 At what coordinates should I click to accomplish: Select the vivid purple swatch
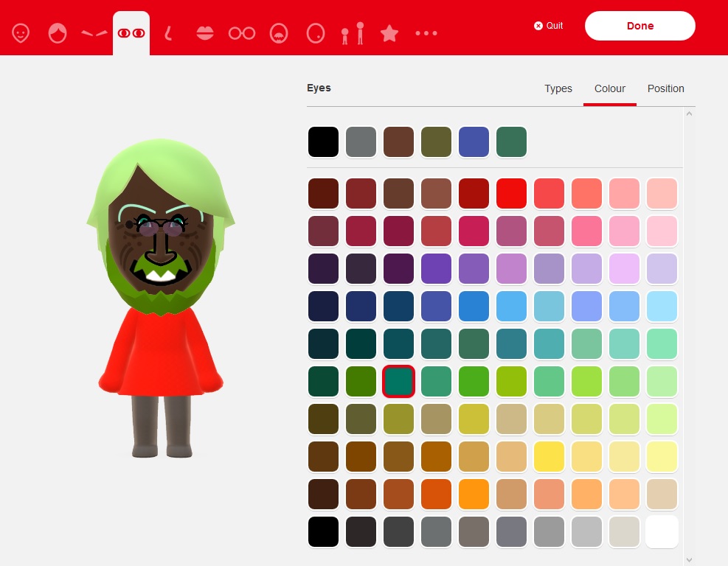pyautogui.click(x=436, y=268)
